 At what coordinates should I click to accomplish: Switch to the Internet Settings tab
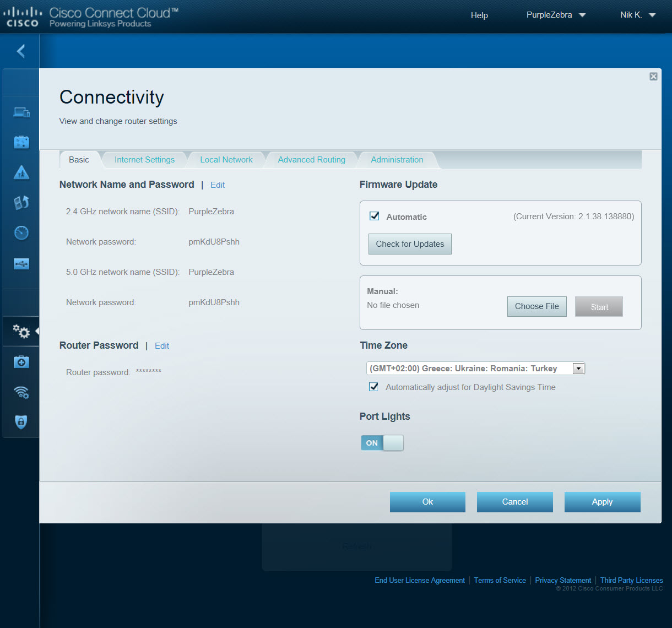144,160
